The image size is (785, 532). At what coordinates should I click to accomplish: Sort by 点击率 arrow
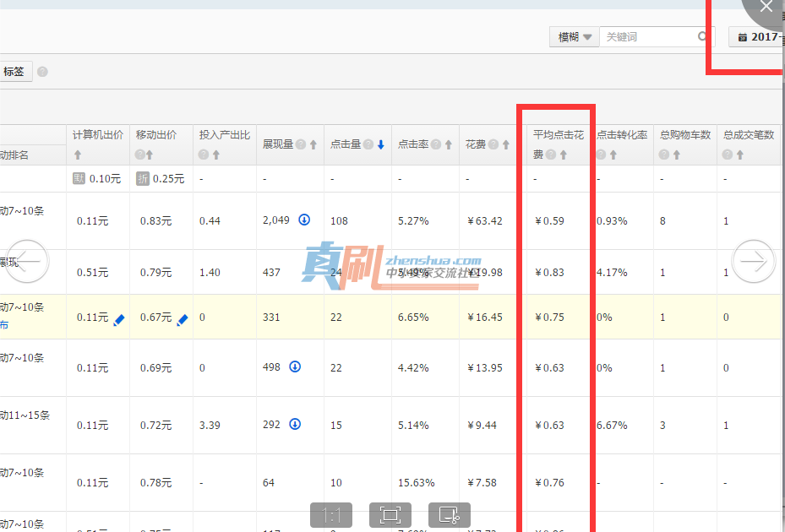pyautogui.click(x=449, y=144)
